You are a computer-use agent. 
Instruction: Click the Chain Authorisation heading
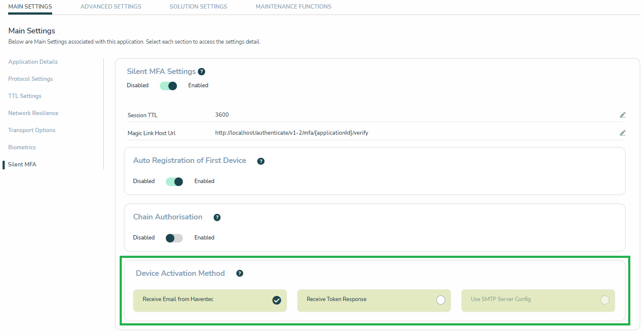click(168, 217)
